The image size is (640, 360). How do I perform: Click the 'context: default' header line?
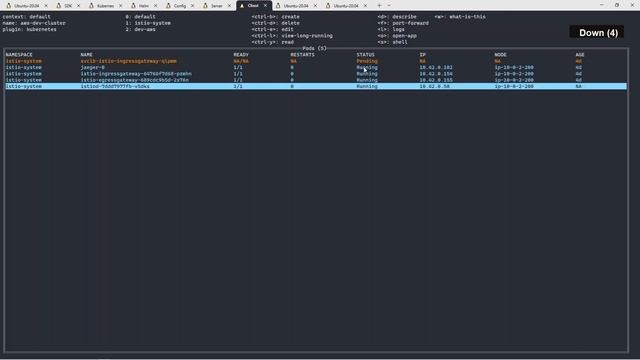click(27, 17)
